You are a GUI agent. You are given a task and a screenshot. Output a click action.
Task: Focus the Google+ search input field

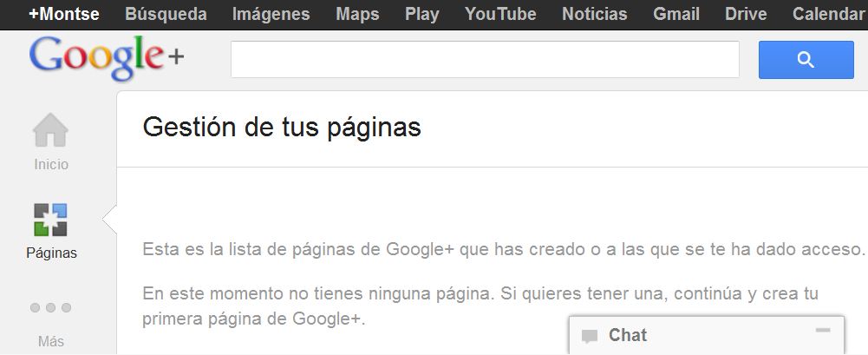[485, 59]
